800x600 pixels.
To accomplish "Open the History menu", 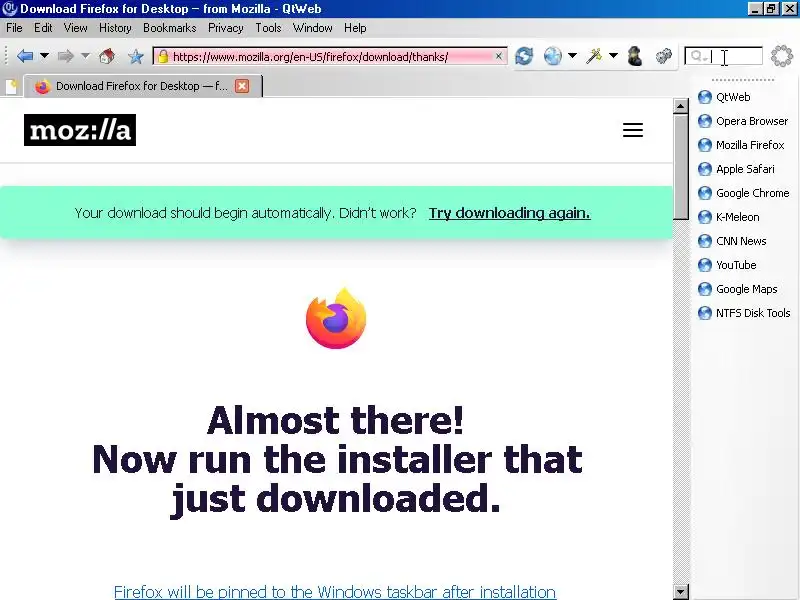I will click(115, 28).
